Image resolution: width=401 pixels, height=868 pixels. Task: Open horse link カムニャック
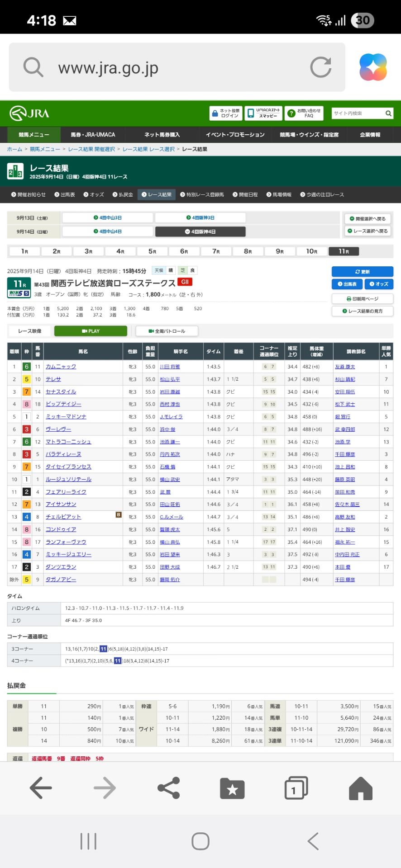[61, 367]
